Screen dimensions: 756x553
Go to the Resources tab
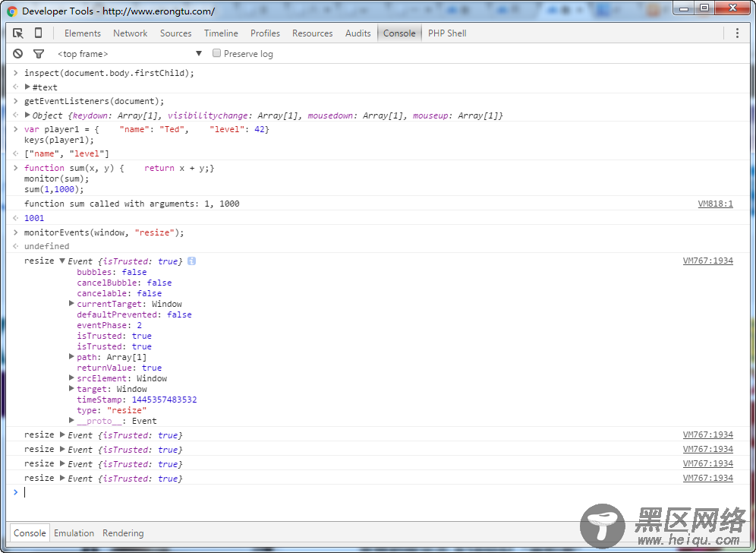(x=313, y=33)
